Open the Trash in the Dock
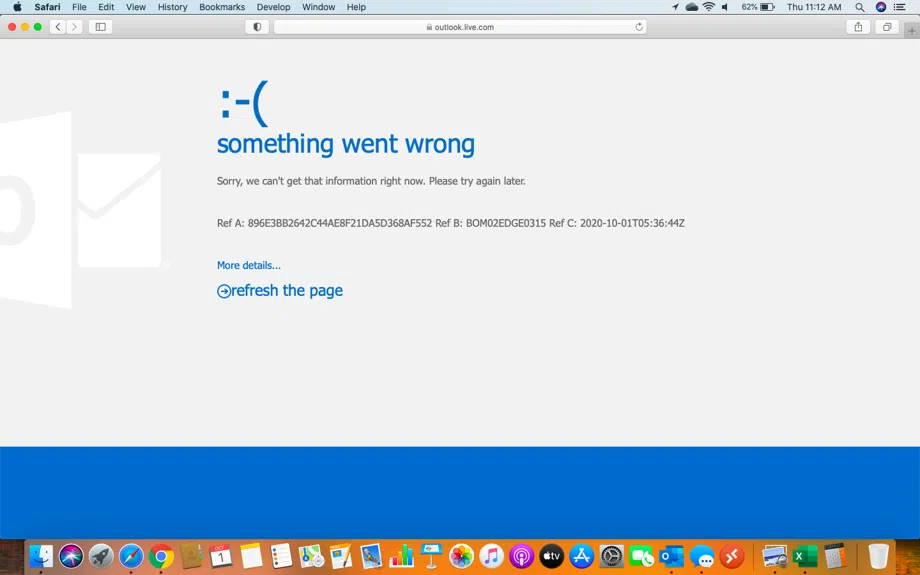 tap(878, 556)
